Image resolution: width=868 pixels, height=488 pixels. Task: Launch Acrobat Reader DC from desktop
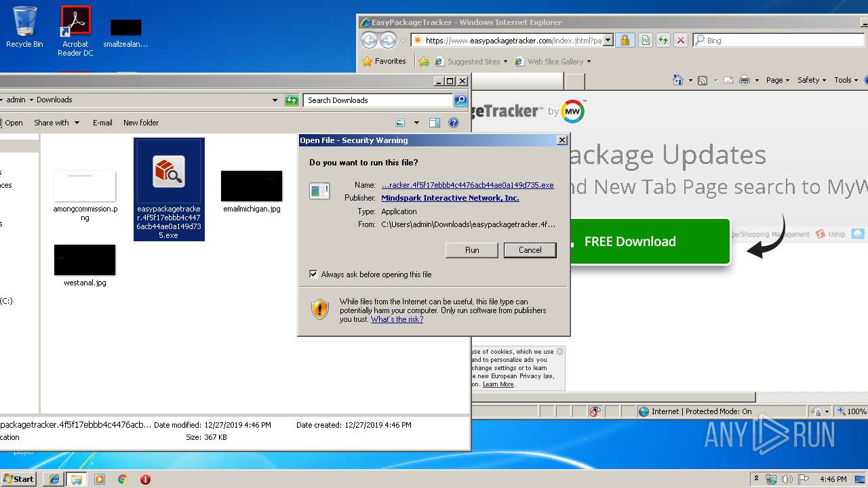75,30
